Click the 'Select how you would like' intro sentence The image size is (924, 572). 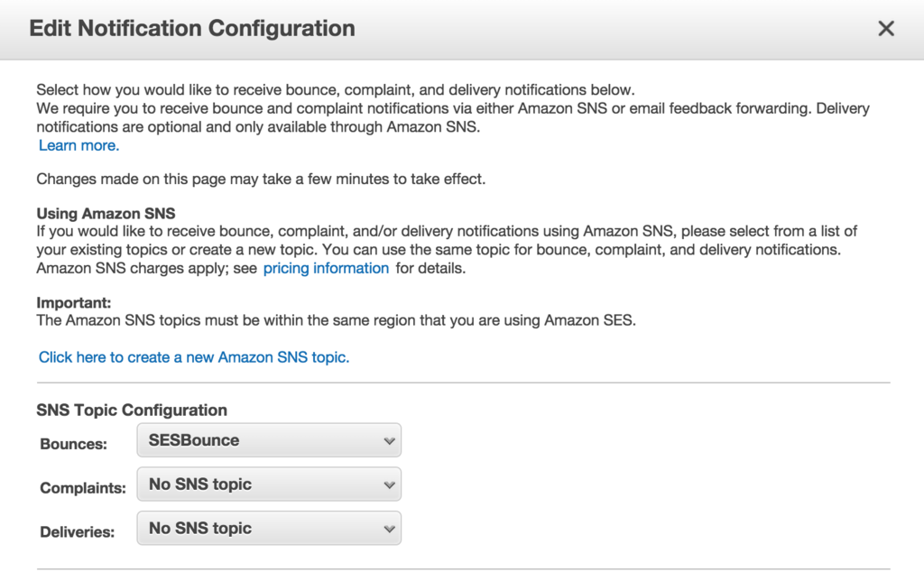coord(336,89)
